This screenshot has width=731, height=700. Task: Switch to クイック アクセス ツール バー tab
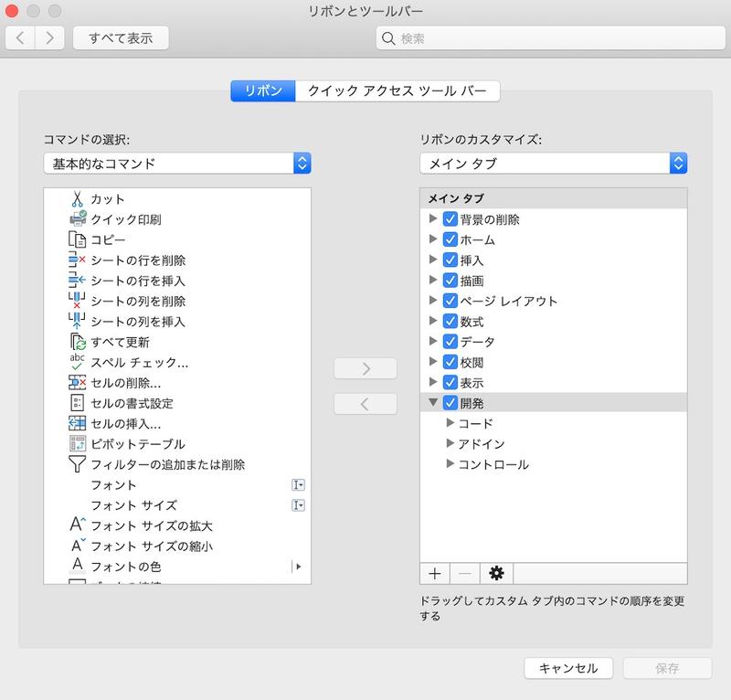pos(399,90)
